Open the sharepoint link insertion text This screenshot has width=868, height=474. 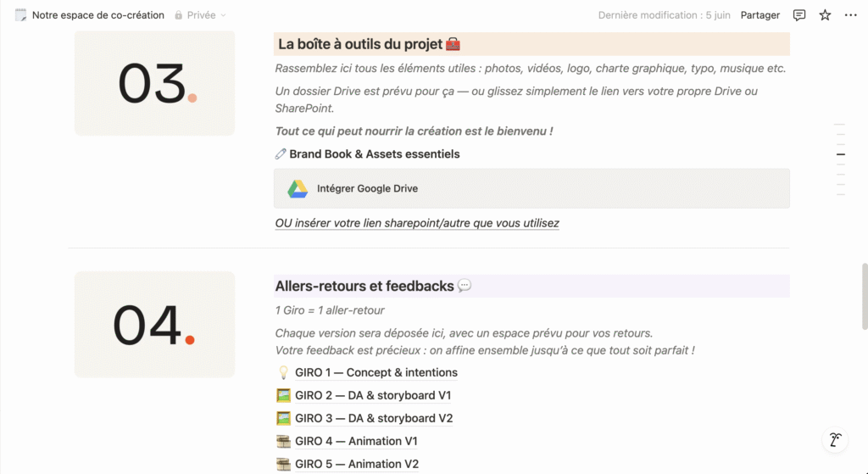point(417,223)
